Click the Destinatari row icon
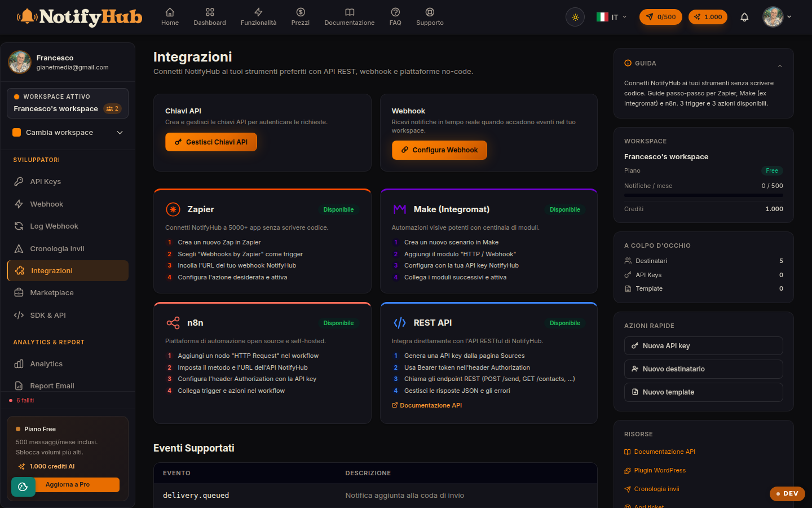Viewport: 812px width, 508px height. tap(628, 261)
